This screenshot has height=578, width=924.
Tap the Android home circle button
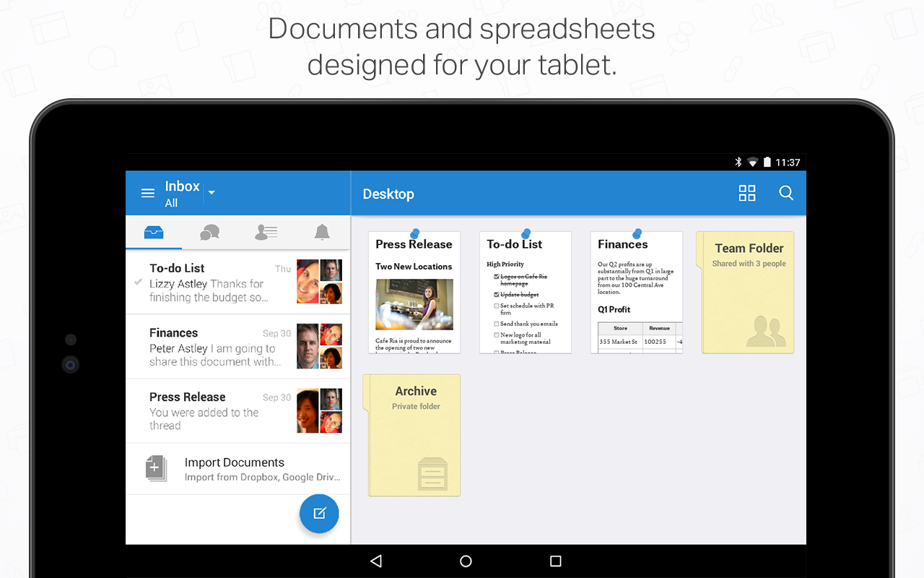point(466,561)
